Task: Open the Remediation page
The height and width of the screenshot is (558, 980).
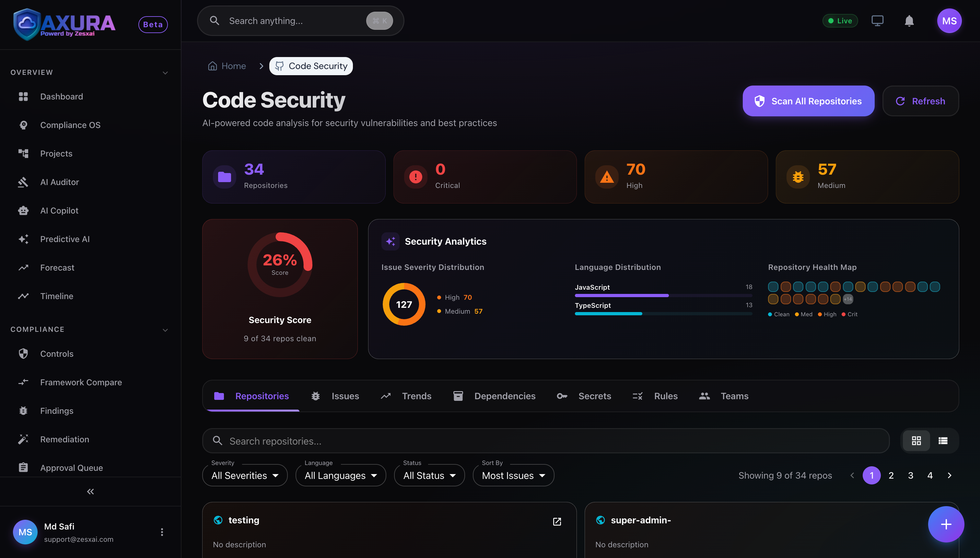Action: (x=64, y=439)
